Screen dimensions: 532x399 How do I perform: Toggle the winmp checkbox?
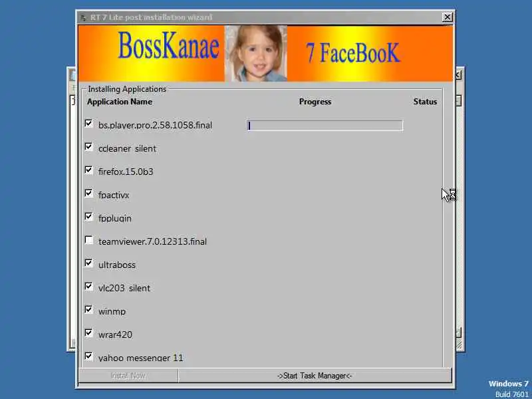(x=89, y=310)
